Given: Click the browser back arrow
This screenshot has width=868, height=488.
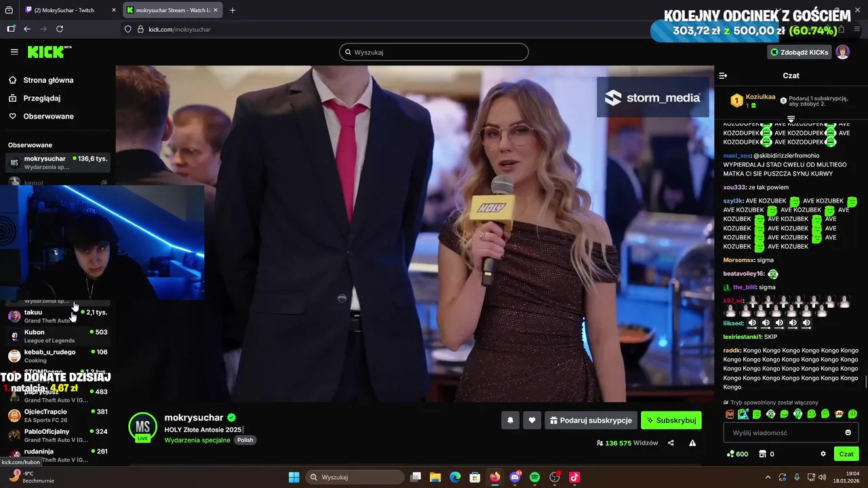Looking at the screenshot, I should coord(27,29).
